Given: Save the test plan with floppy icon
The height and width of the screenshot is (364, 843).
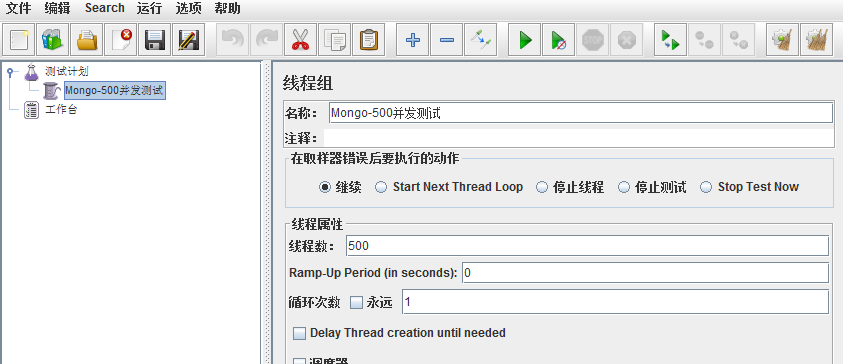Looking at the screenshot, I should [x=154, y=40].
